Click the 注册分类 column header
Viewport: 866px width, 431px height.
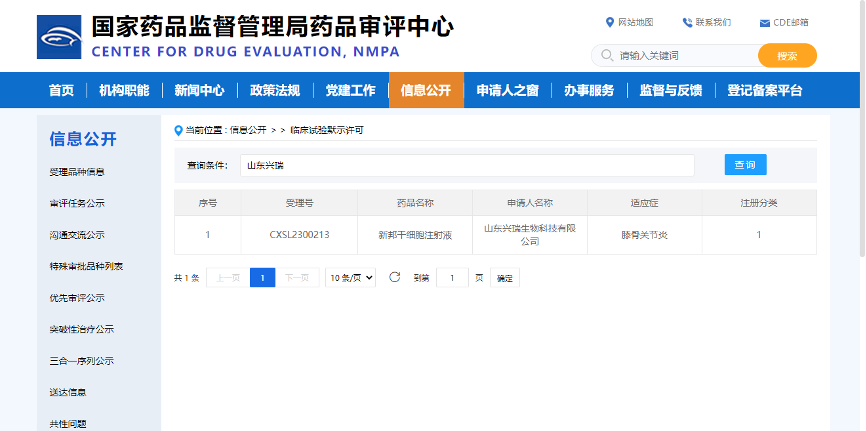coord(759,203)
